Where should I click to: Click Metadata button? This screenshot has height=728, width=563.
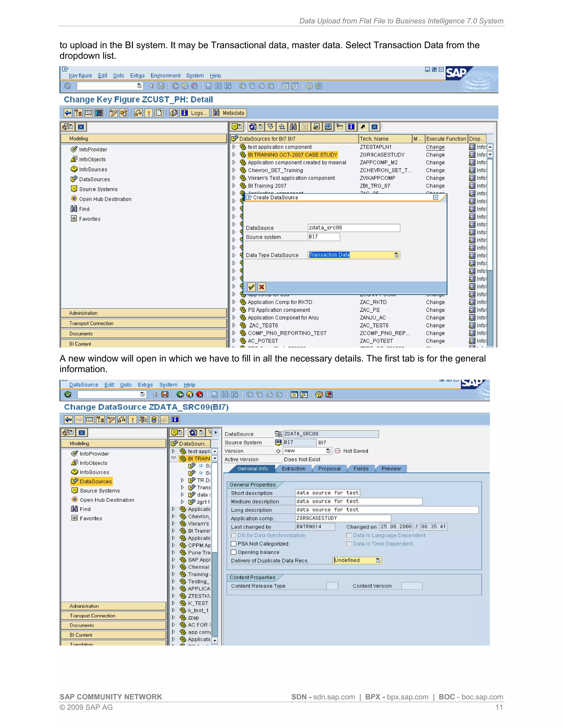[x=229, y=113]
